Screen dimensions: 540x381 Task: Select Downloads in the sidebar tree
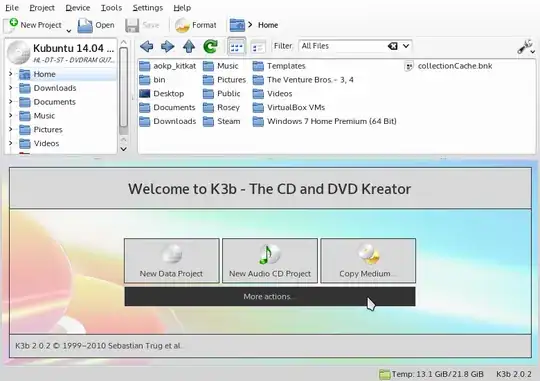click(x=48, y=88)
